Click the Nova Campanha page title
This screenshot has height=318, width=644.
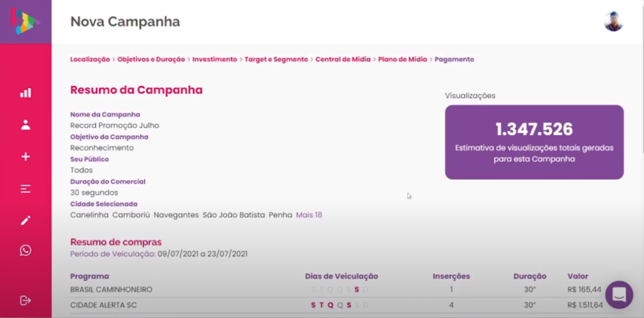pos(126,22)
